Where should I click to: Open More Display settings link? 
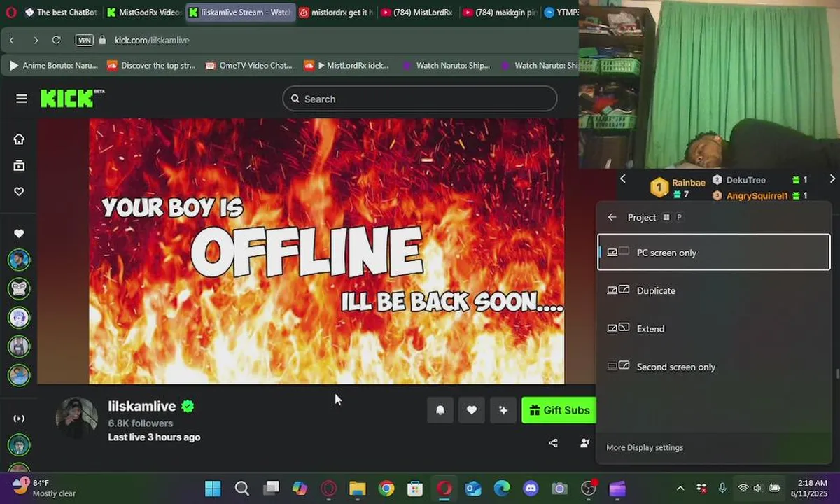click(x=645, y=447)
